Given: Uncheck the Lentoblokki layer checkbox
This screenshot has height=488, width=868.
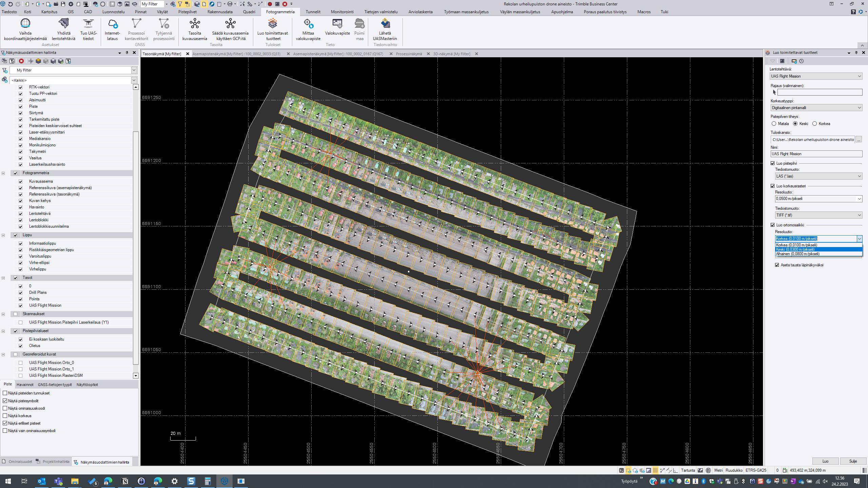Looking at the screenshot, I should pyautogui.click(x=20, y=220).
